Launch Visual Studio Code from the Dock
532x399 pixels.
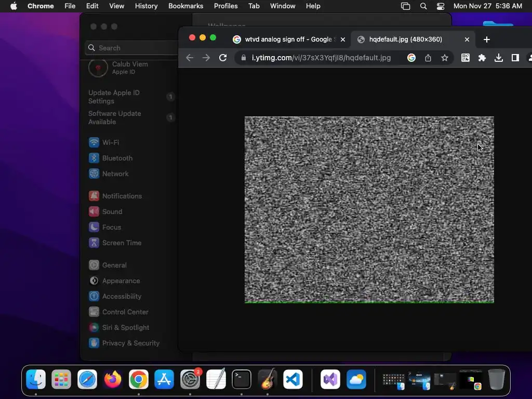click(293, 379)
